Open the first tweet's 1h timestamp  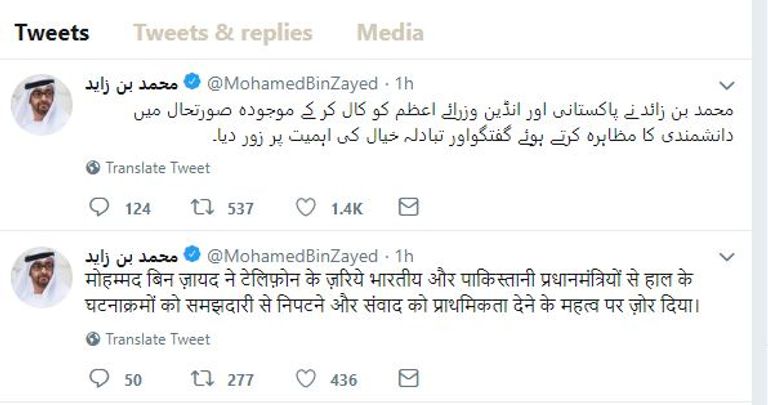click(404, 85)
